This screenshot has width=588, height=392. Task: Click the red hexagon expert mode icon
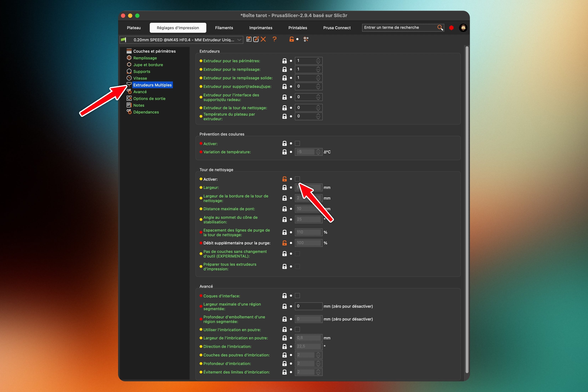point(451,28)
